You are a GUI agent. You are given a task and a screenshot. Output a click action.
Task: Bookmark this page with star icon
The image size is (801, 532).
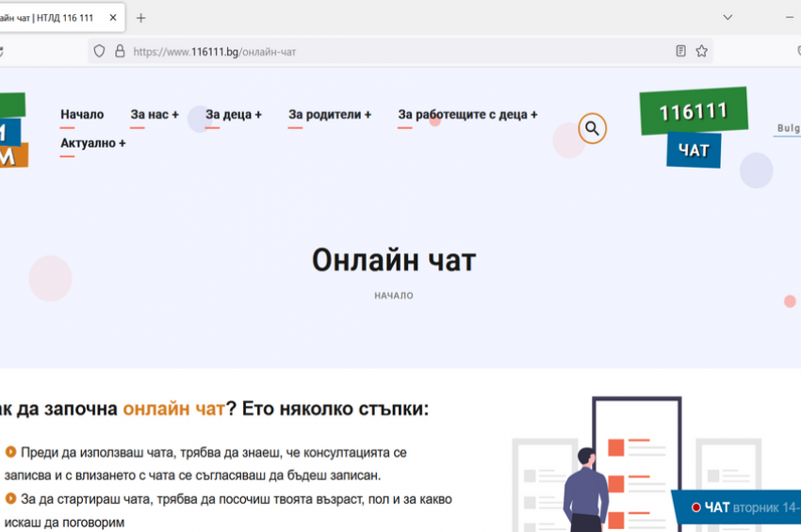(701, 52)
